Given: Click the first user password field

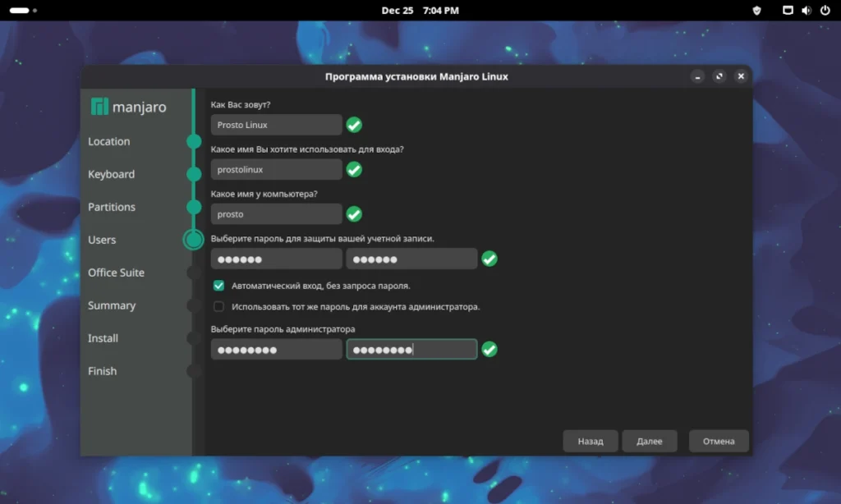Looking at the screenshot, I should pyautogui.click(x=276, y=259).
